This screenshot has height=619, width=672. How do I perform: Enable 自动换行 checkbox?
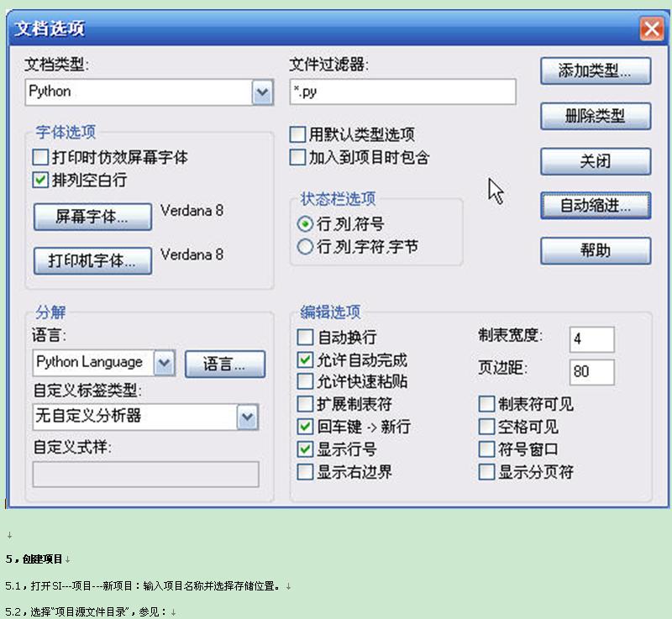pos(305,337)
